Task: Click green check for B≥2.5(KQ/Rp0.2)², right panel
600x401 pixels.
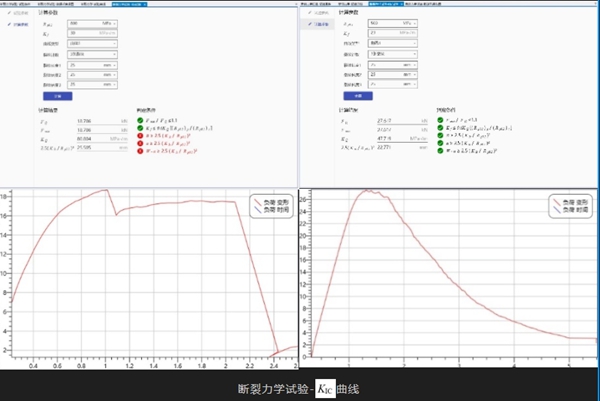Action: tap(440, 135)
